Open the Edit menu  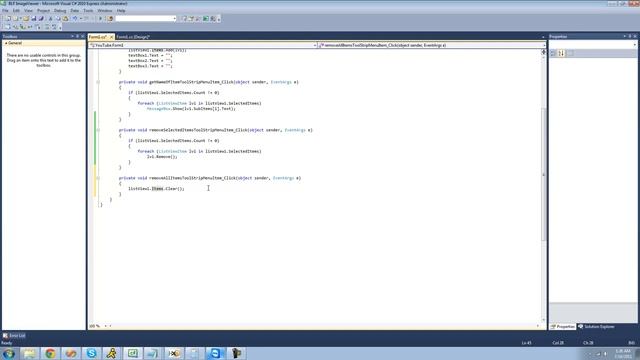[x=16, y=11]
